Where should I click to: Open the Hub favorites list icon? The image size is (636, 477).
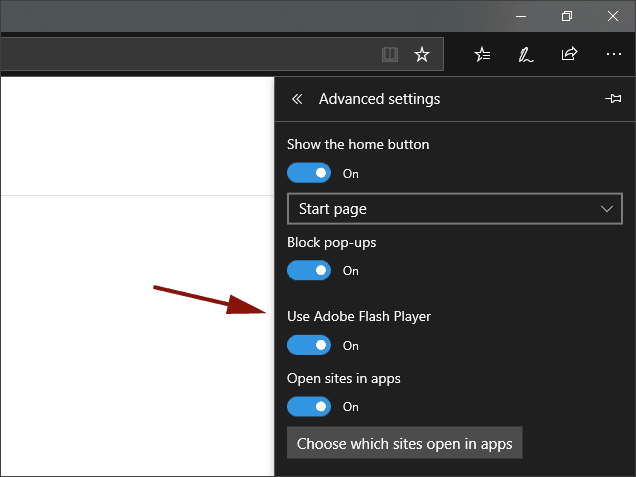482,55
